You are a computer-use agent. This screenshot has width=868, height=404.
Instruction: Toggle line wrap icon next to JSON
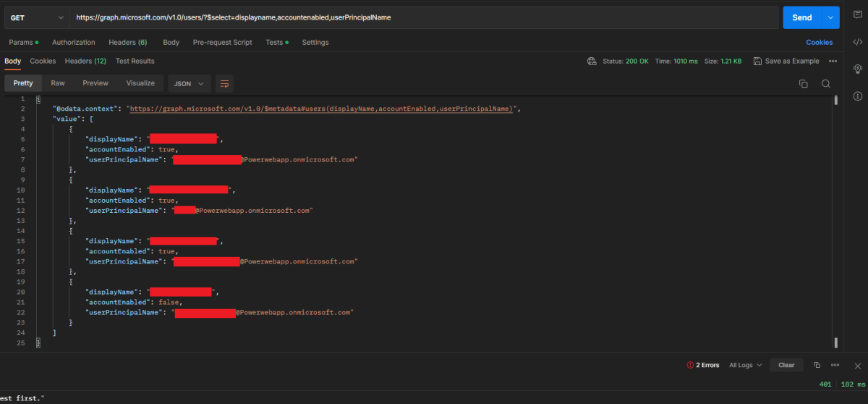[x=224, y=84]
